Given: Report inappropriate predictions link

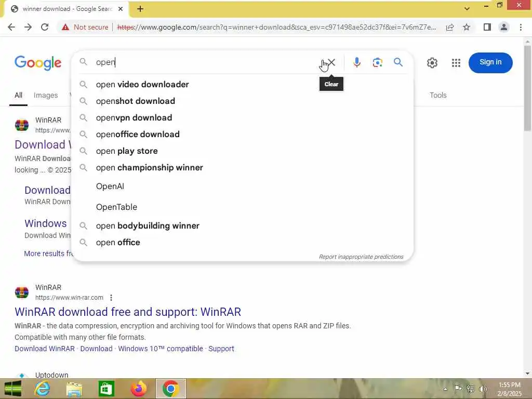Looking at the screenshot, I should click(361, 257).
